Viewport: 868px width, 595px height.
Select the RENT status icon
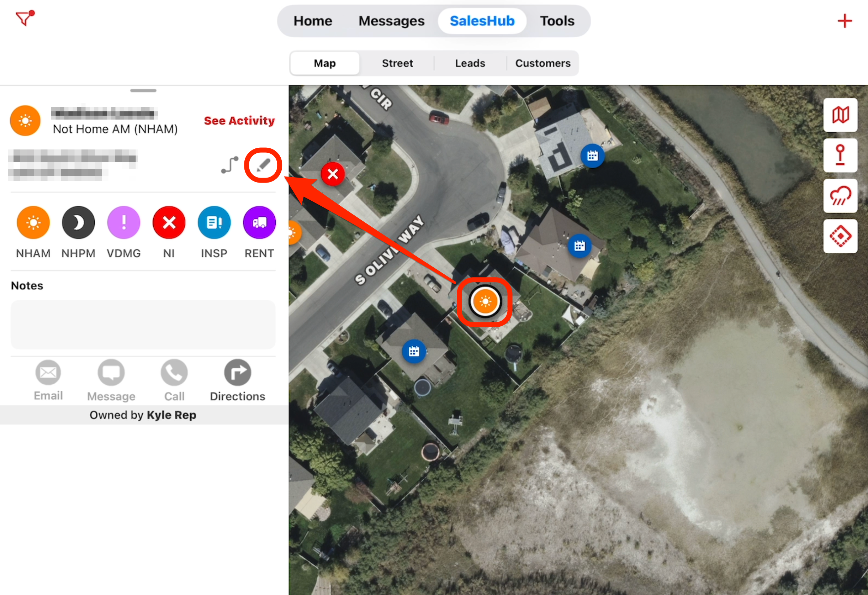pyautogui.click(x=259, y=223)
